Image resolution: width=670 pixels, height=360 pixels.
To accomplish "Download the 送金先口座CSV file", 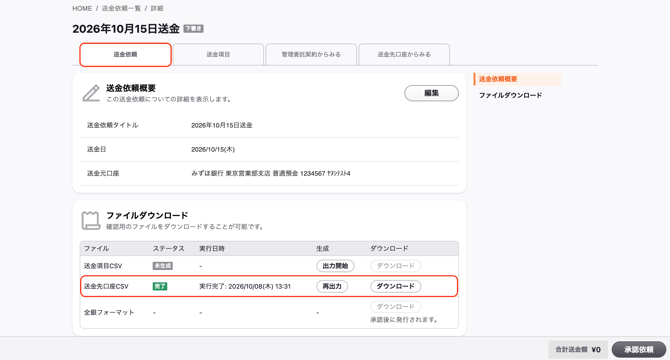I will pyautogui.click(x=395, y=286).
